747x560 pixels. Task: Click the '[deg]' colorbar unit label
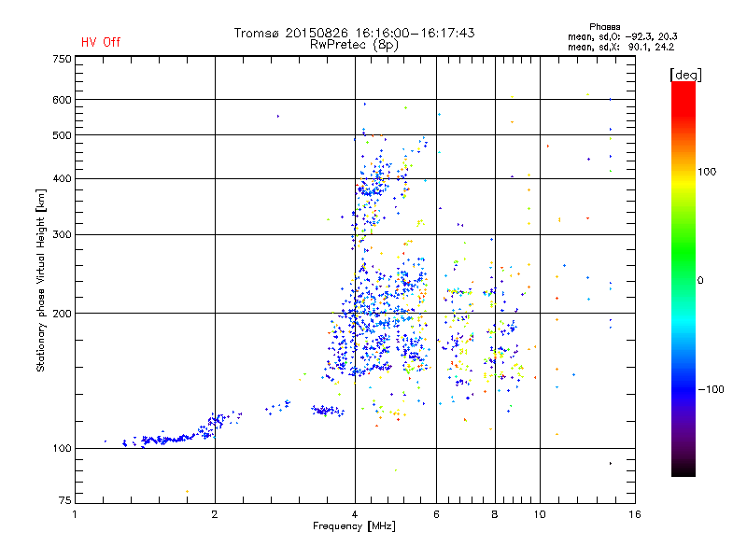tap(685, 76)
